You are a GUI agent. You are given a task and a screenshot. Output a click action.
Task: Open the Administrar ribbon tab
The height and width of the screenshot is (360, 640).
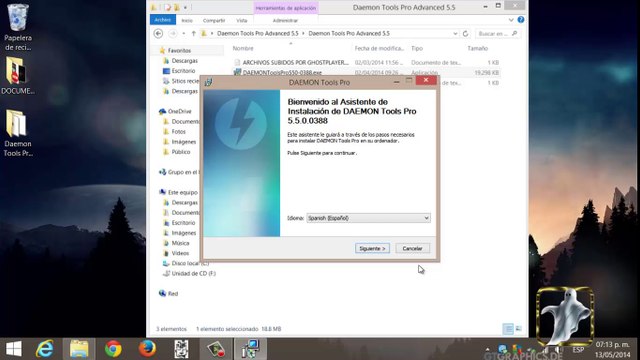click(285, 20)
